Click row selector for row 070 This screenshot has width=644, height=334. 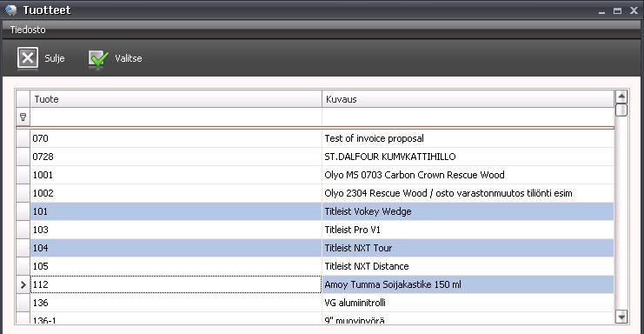(23, 138)
